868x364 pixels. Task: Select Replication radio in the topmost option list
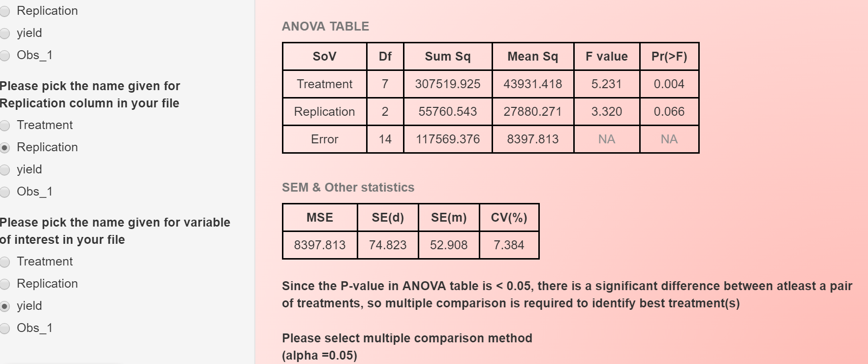[5, 11]
